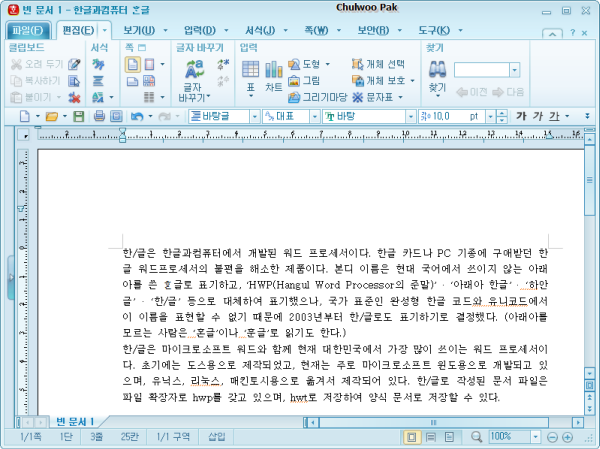Screen dimensions: 600x449
Task: Click the red X erase-format icon
Action: pyautogui.click(x=75, y=97)
